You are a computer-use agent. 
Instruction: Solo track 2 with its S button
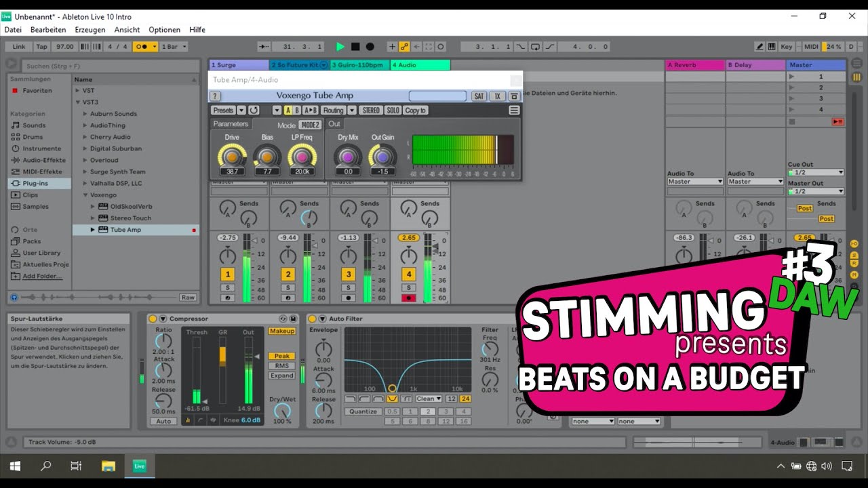pos(288,288)
